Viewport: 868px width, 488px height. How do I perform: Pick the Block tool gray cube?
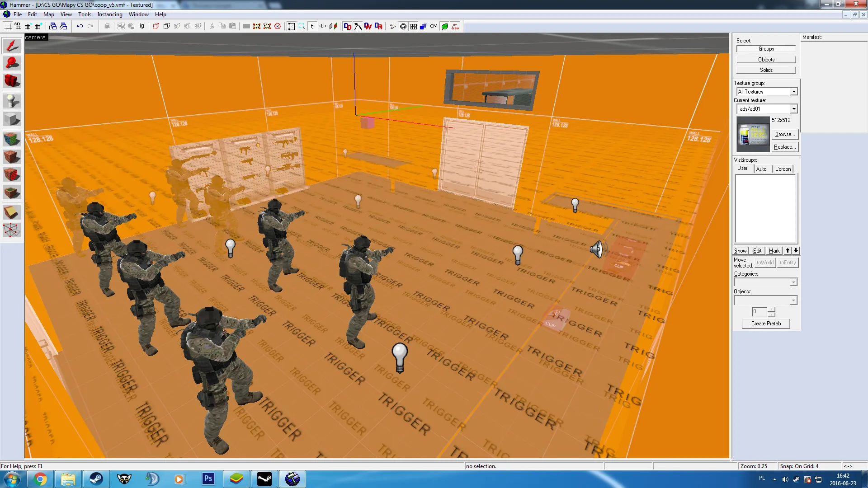point(12,119)
